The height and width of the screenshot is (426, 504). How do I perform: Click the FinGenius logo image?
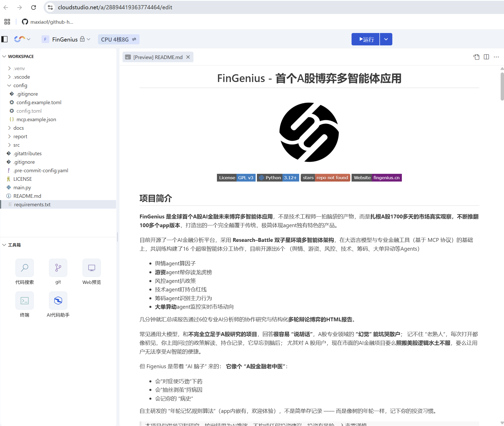309,132
